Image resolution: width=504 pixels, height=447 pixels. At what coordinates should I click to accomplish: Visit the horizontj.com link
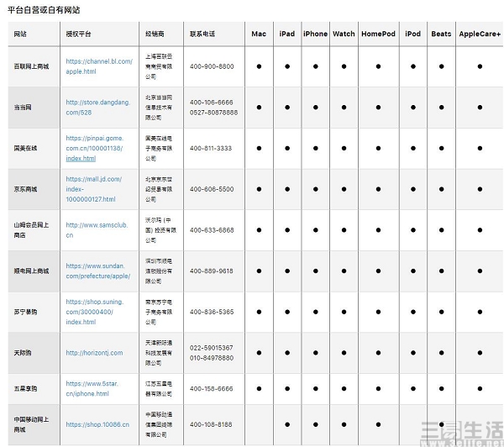point(94,353)
